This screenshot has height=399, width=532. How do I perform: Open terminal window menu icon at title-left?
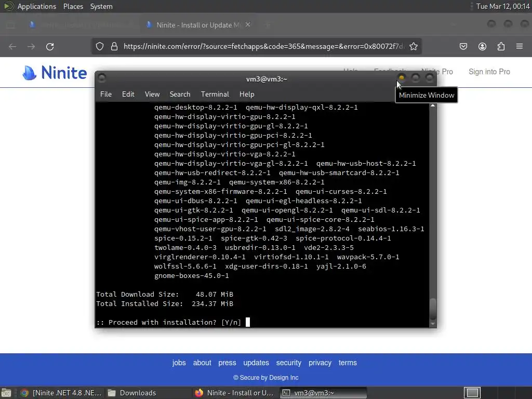tap(101, 78)
